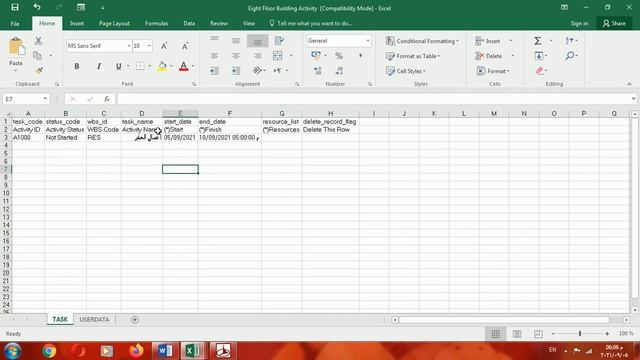This screenshot has height=360, width=640.
Task: Open Conditional Formatting menu
Action: pyautogui.click(x=422, y=41)
